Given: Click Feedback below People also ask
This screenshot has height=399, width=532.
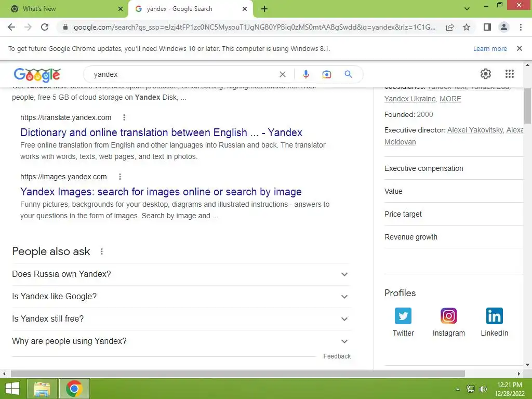Looking at the screenshot, I should point(337,356).
